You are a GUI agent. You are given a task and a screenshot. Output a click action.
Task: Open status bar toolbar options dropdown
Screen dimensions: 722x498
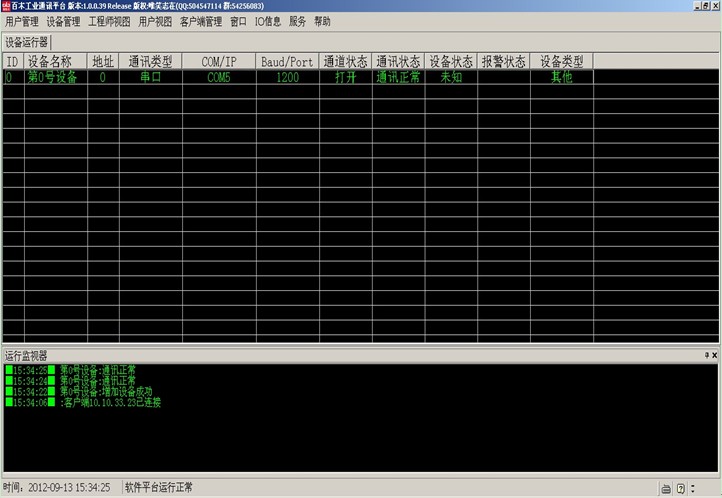(x=693, y=489)
